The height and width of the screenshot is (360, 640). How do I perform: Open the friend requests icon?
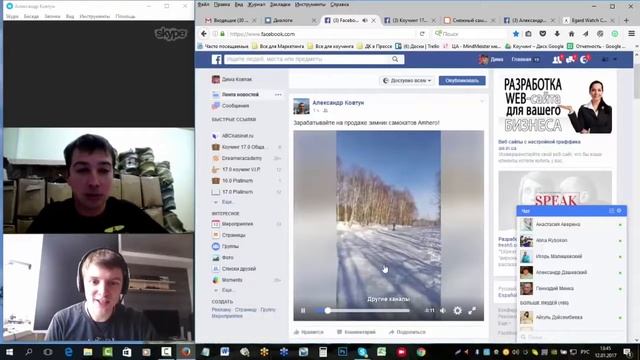(x=557, y=60)
